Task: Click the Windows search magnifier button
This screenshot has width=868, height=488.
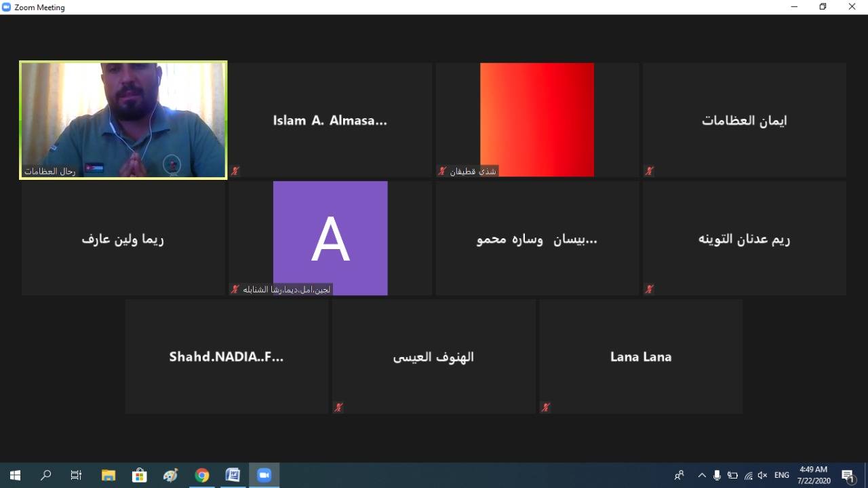Action: (x=45, y=475)
